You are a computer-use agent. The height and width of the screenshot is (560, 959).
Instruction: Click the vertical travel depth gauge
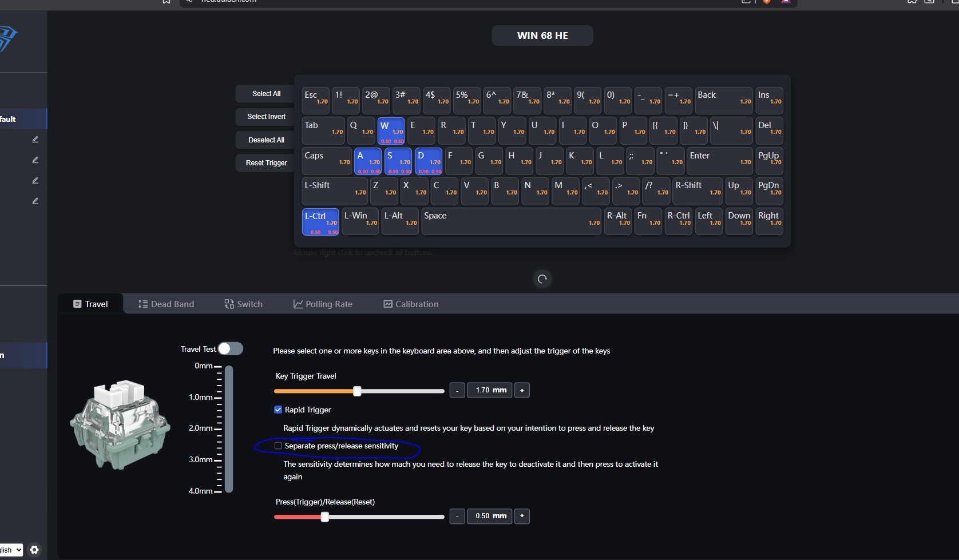coord(229,429)
